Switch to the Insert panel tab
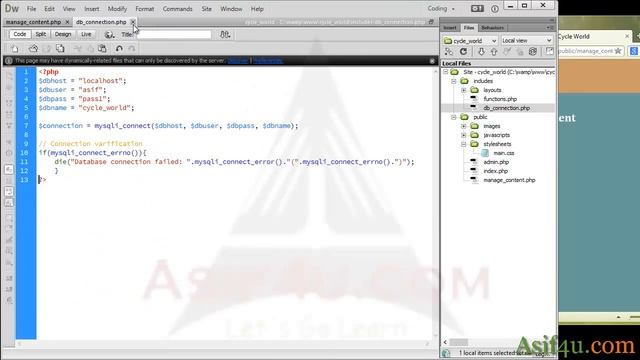 coord(450,28)
